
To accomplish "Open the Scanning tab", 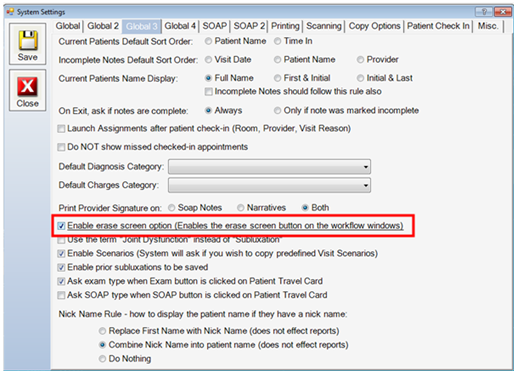I will [x=324, y=26].
